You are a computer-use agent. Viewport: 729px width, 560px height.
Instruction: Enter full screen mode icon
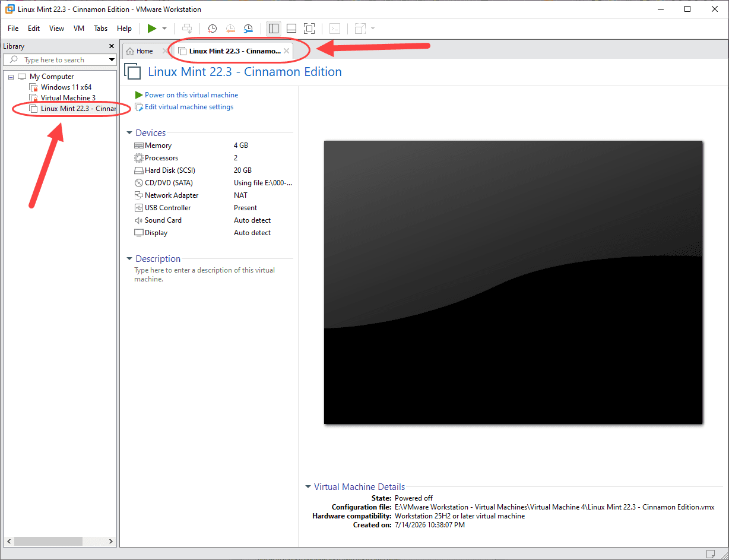coord(309,29)
